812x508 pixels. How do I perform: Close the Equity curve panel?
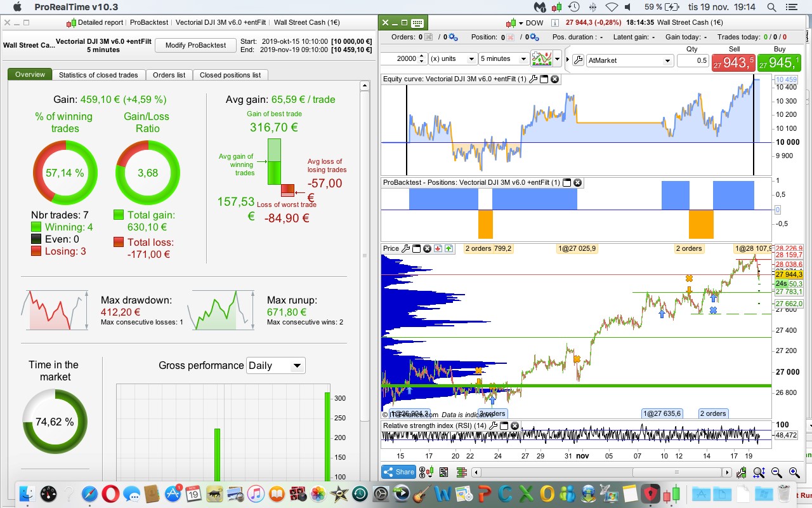click(554, 79)
